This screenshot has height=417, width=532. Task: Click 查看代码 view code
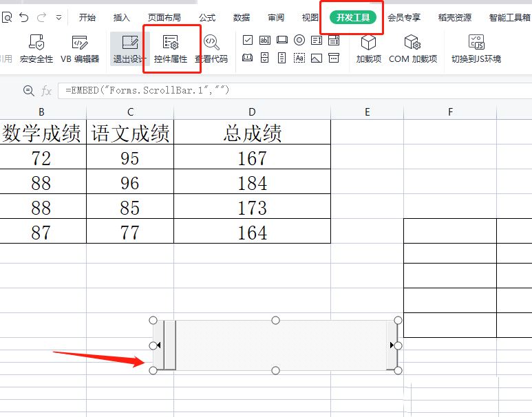pos(211,49)
